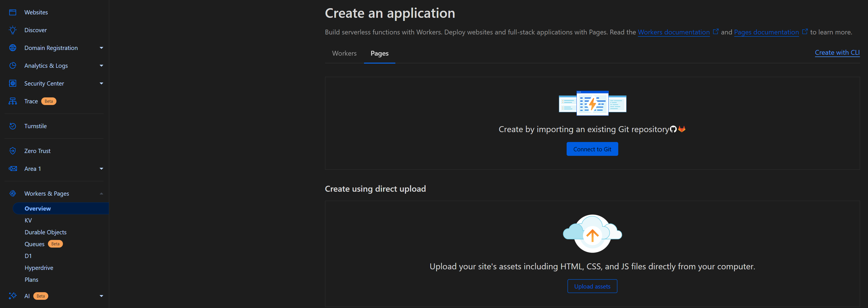Viewport: 868px width, 308px height.
Task: Open Durable Objects in the sidebar
Action: [x=45, y=232]
